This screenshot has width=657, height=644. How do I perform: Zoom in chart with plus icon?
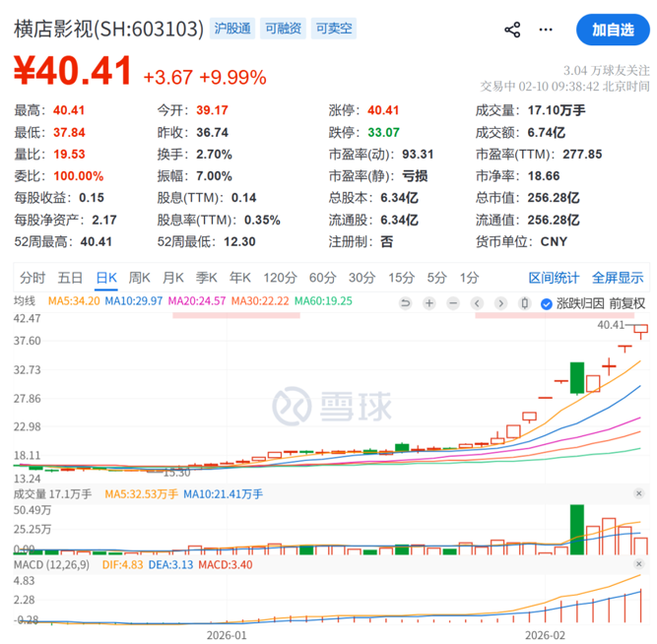click(428, 303)
